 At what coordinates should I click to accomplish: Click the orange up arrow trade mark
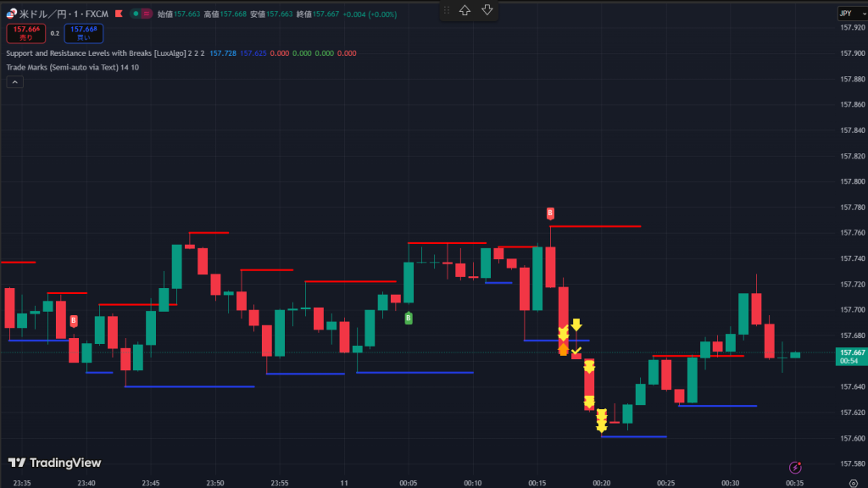(x=563, y=348)
